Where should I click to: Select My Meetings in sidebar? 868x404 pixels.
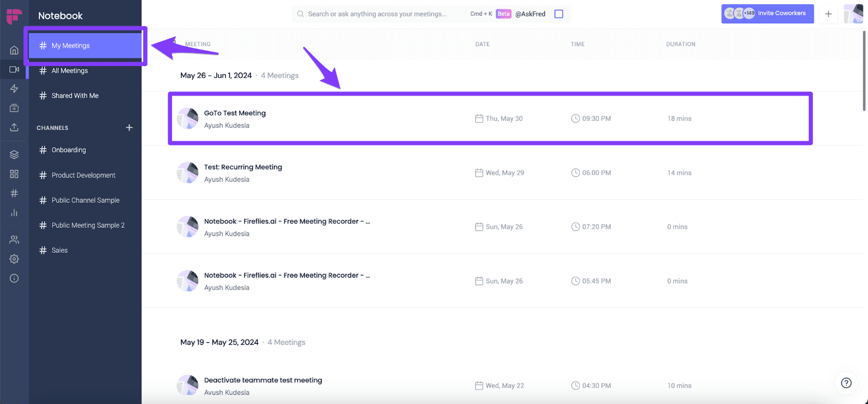coord(85,46)
